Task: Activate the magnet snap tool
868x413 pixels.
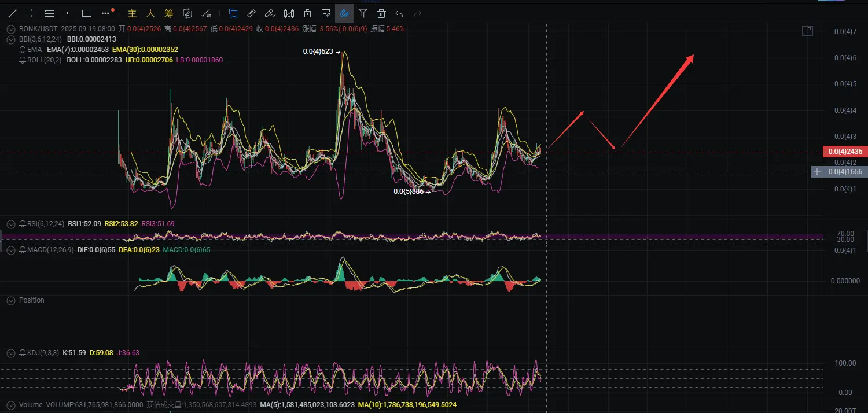Action: pos(344,13)
